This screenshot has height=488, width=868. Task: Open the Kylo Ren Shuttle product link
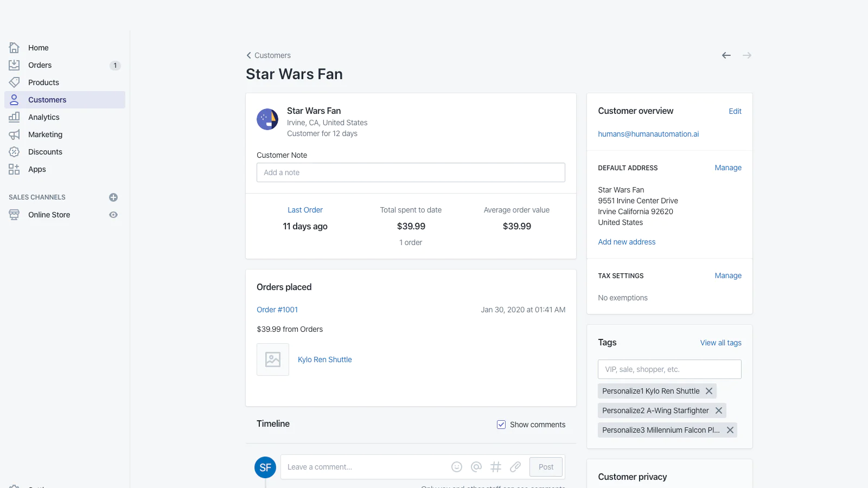coord(324,359)
